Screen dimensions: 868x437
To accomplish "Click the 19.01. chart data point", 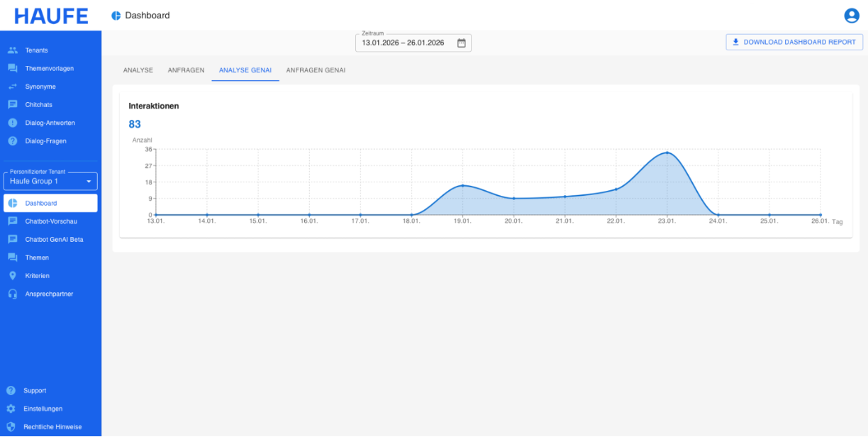I will point(462,186).
